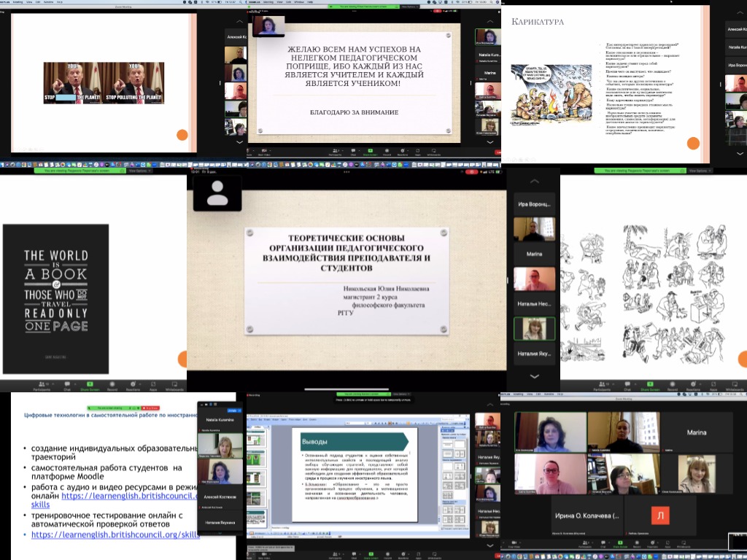Open Participants below the Russian farewell slide

click(335, 155)
